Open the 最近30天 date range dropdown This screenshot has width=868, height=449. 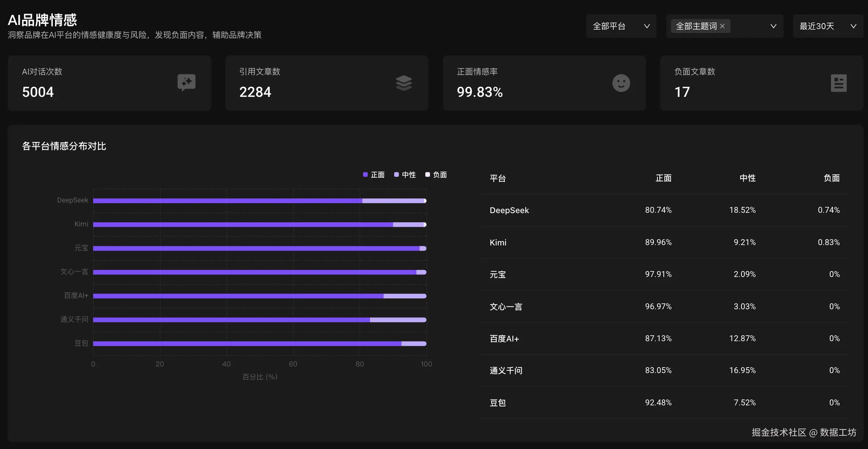(x=828, y=26)
